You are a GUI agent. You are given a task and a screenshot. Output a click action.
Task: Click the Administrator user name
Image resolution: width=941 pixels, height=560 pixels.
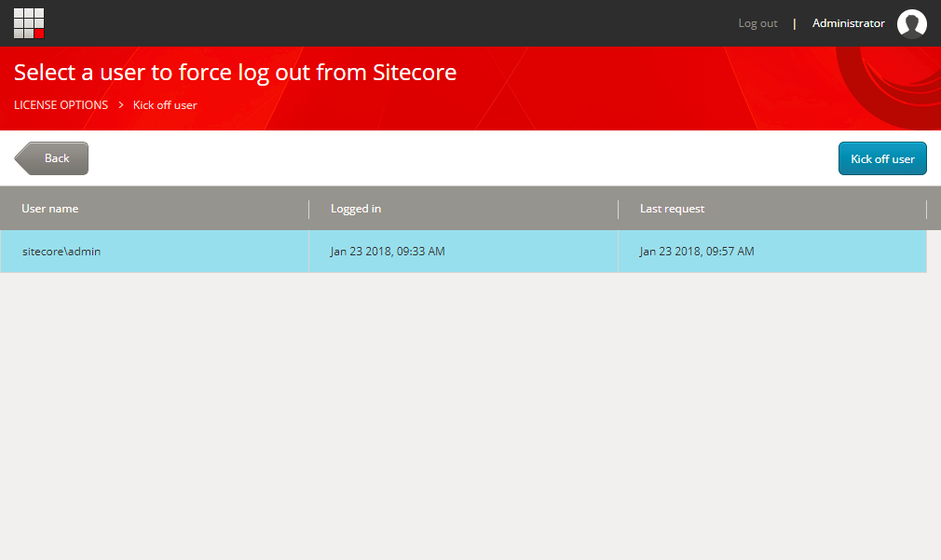848,23
